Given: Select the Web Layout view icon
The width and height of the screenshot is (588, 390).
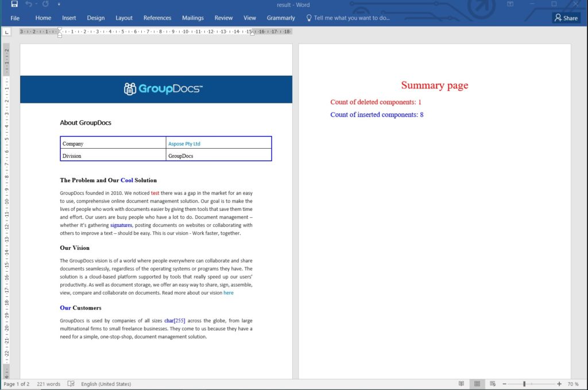Looking at the screenshot, I should point(492,383).
